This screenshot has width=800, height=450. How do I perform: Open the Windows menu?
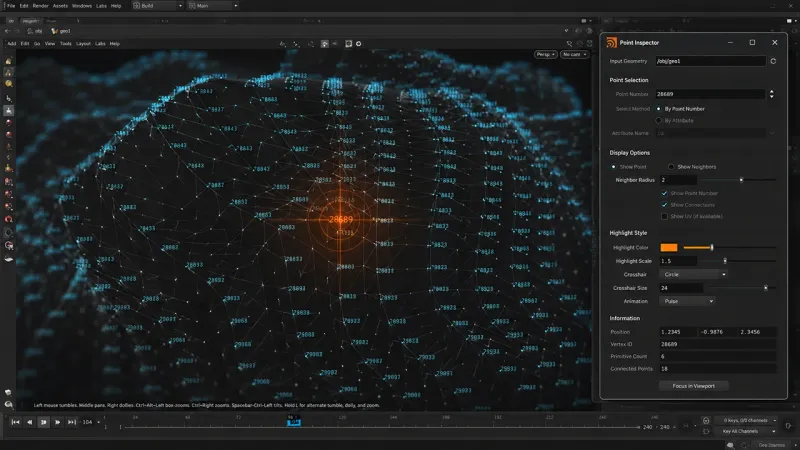(82, 6)
